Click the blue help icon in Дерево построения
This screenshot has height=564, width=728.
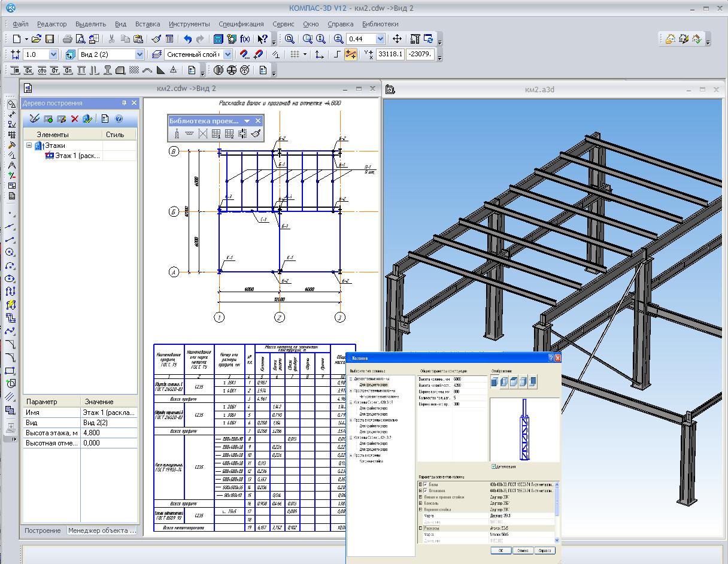[x=119, y=119]
